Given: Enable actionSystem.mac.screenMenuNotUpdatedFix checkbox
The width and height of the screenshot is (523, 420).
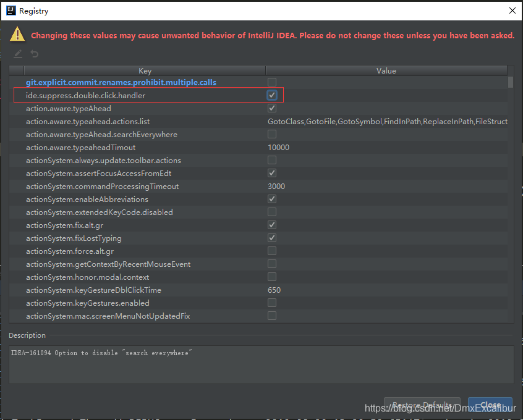Looking at the screenshot, I should coord(272,316).
